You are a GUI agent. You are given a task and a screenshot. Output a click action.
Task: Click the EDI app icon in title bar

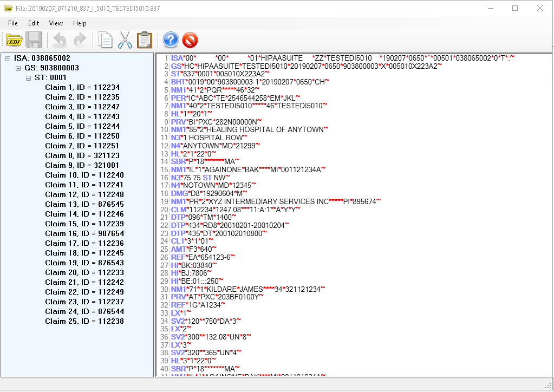pos(8,8)
